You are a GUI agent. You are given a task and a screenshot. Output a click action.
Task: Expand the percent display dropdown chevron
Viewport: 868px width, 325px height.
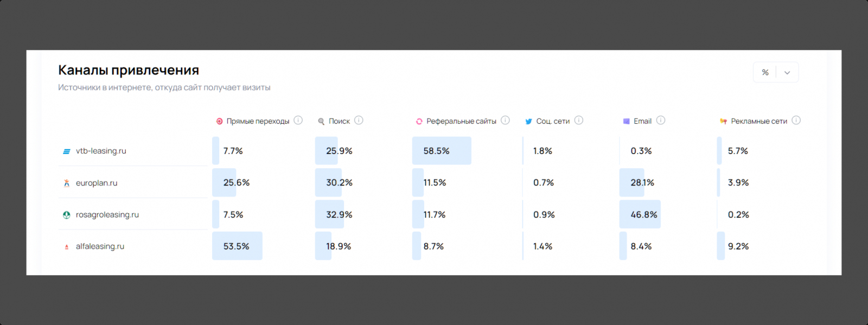(787, 73)
